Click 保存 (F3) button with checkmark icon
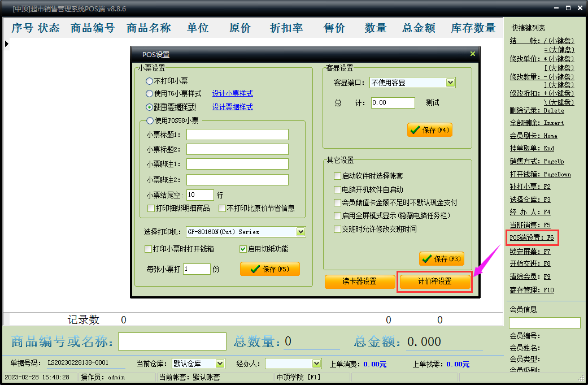 point(442,259)
